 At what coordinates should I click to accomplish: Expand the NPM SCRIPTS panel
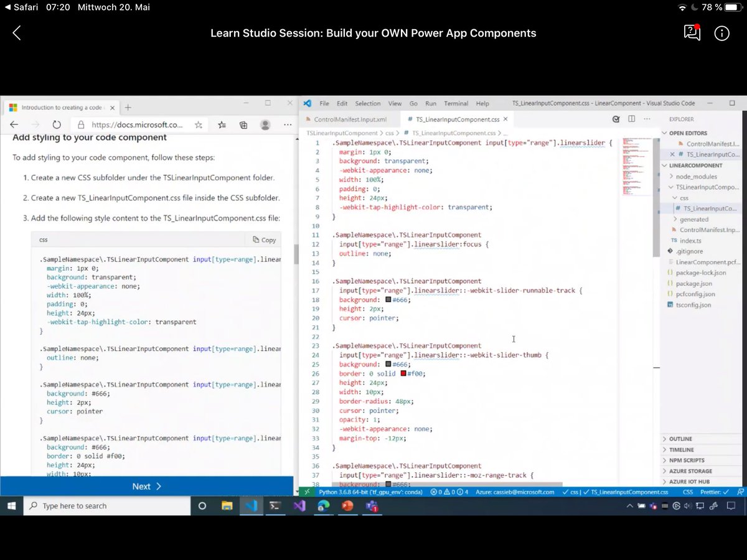(x=686, y=460)
